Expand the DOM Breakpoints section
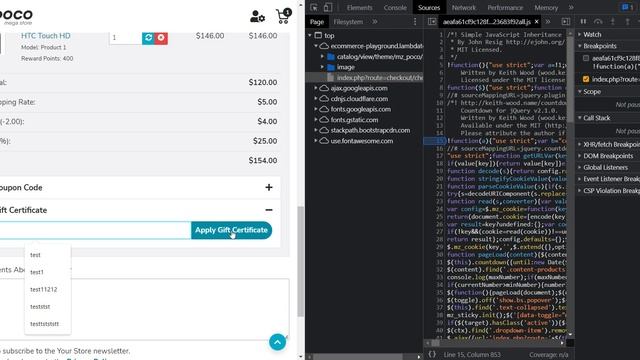640x360 pixels. point(580,156)
